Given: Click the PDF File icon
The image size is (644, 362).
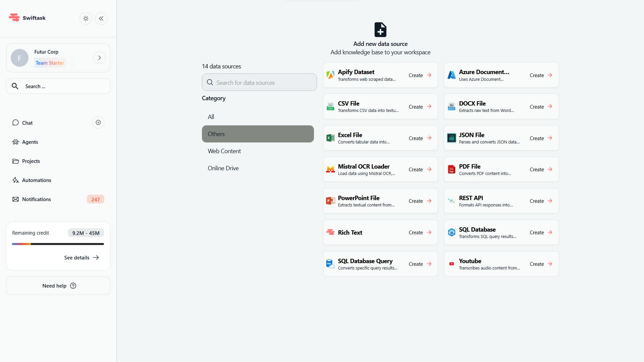Looking at the screenshot, I should (x=451, y=170).
